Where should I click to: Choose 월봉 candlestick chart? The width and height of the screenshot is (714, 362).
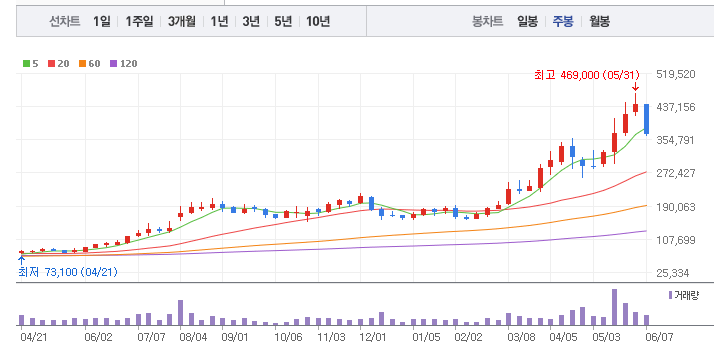click(x=599, y=21)
